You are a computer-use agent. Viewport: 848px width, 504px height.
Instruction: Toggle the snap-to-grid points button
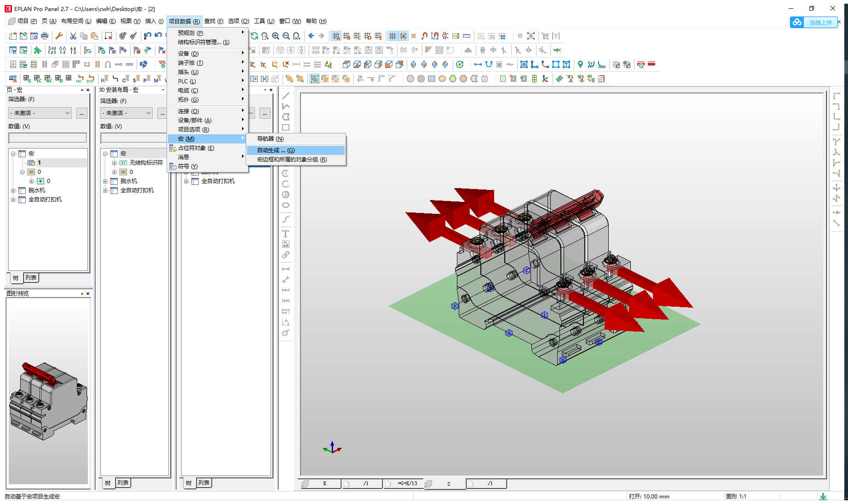[x=403, y=36]
